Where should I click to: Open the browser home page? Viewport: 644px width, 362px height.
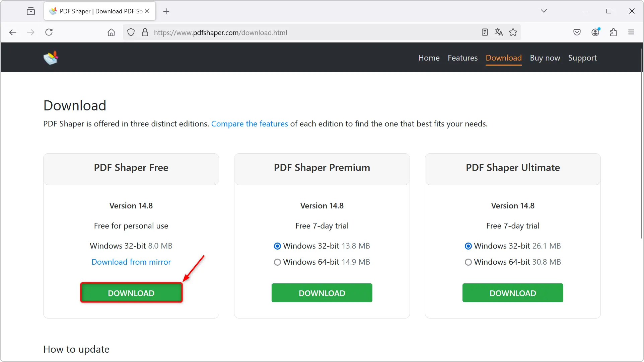[111, 32]
